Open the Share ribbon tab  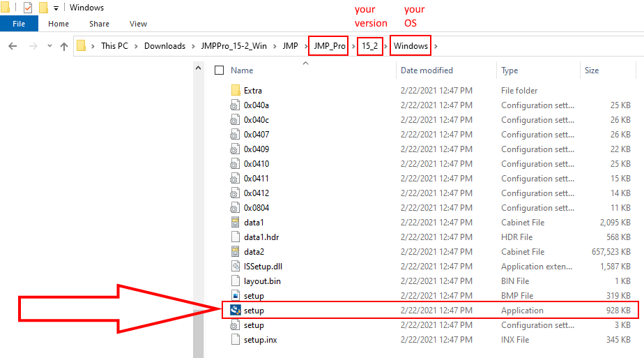pyautogui.click(x=100, y=24)
